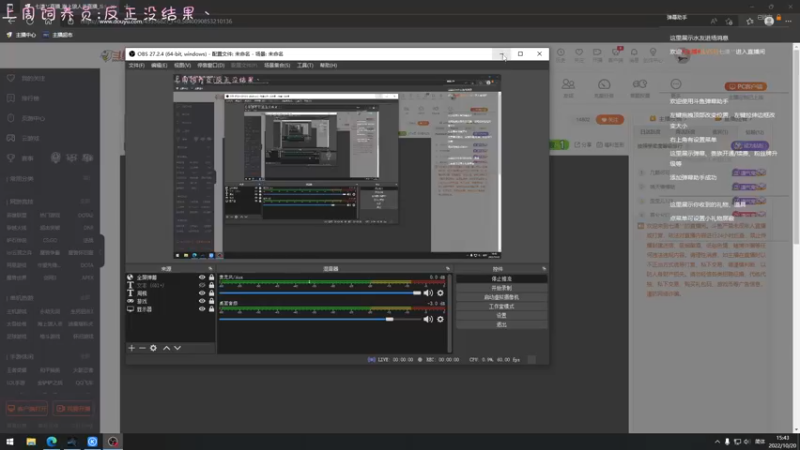Open source properties gear in sources toolbar
The height and width of the screenshot is (450, 800).
(154, 348)
